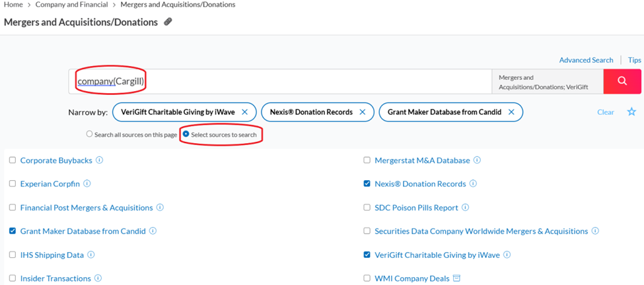Image resolution: width=644 pixels, height=285 pixels.
Task: Open Mergerstat M&A Database link
Action: (422, 160)
